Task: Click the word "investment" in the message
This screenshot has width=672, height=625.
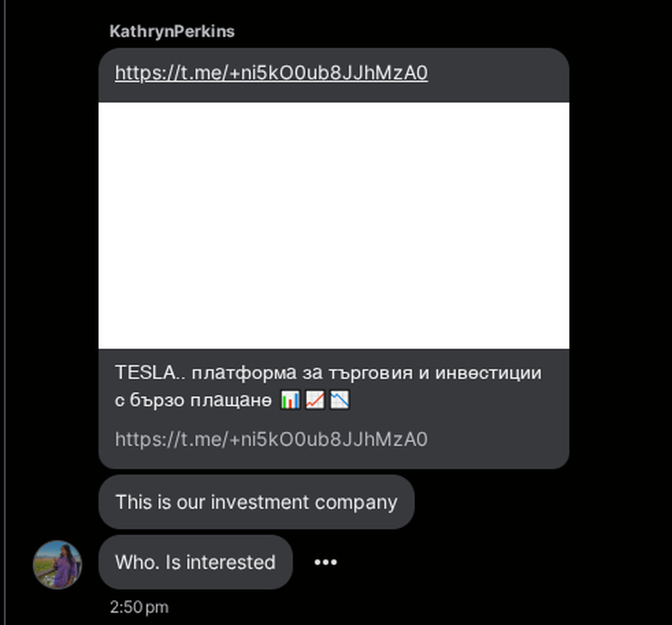Action: (260, 502)
